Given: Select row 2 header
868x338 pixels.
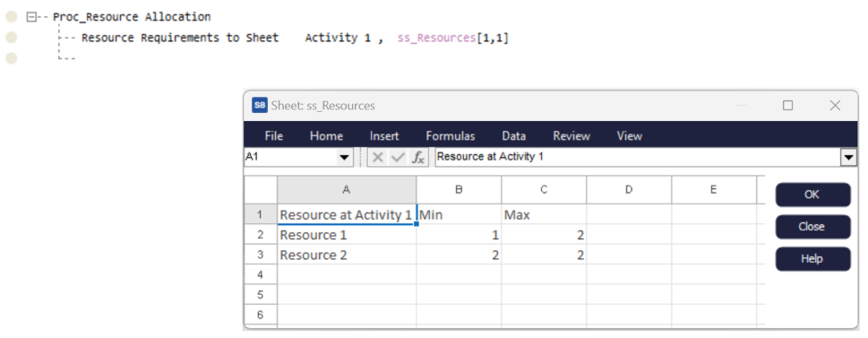Looking at the screenshot, I should point(261,235).
